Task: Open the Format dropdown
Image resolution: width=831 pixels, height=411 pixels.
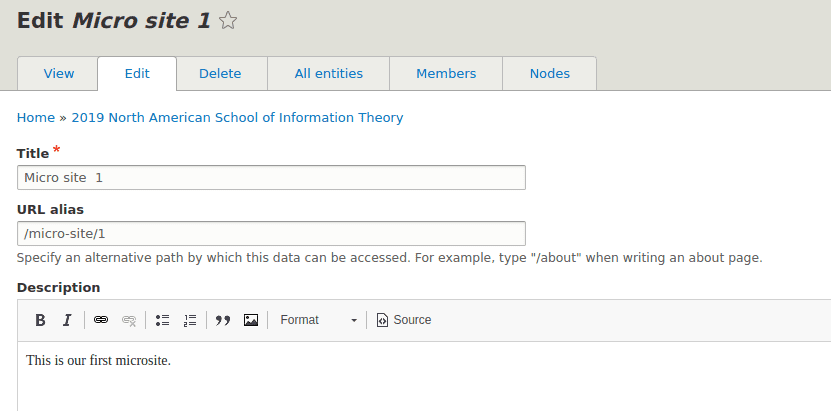Action: pyautogui.click(x=318, y=320)
